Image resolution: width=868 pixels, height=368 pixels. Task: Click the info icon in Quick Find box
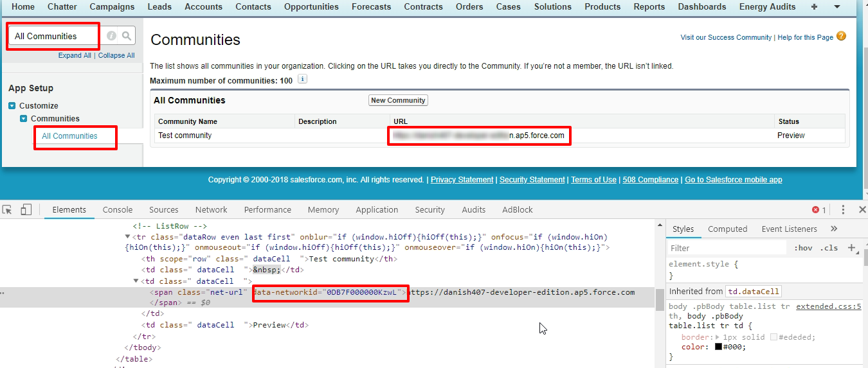click(x=111, y=36)
